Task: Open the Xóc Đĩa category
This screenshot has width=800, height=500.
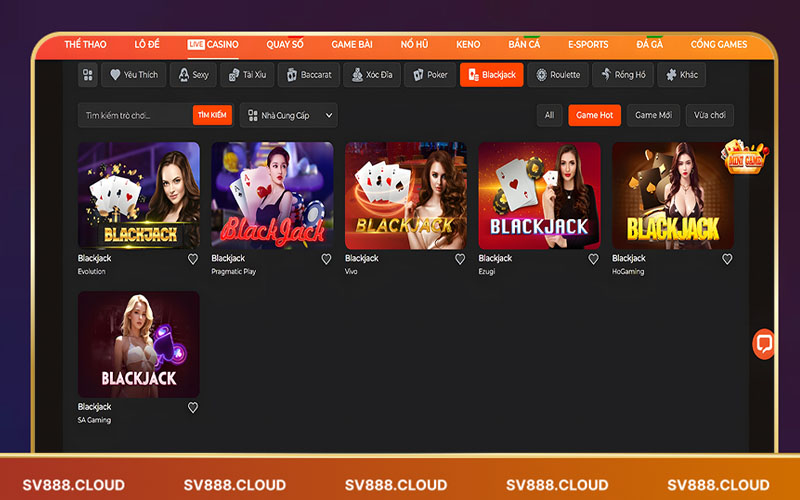Action: [x=372, y=75]
